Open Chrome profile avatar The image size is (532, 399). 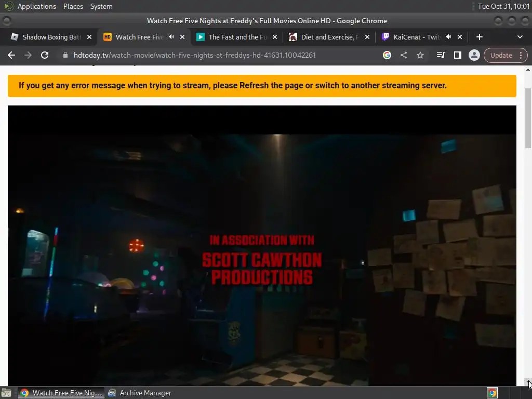pyautogui.click(x=474, y=55)
